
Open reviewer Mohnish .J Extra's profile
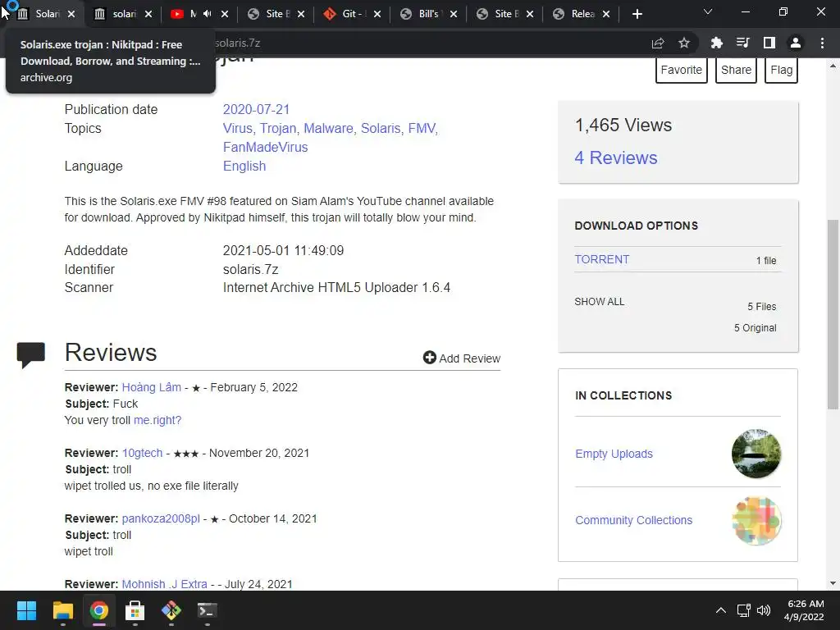(164, 584)
